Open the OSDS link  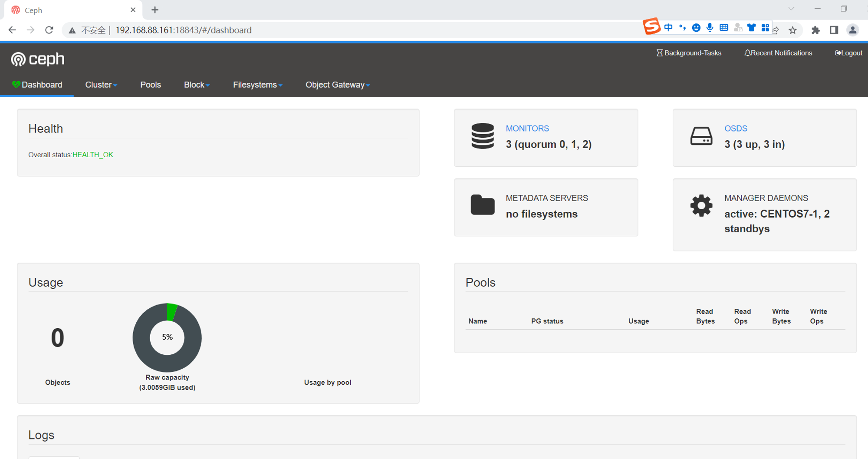tap(736, 129)
